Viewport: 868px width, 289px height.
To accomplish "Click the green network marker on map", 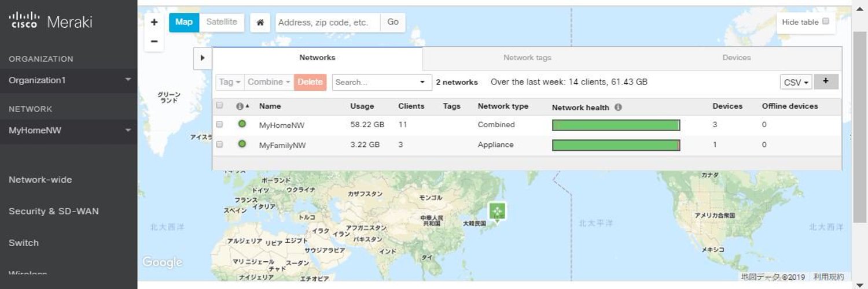I will (x=497, y=211).
